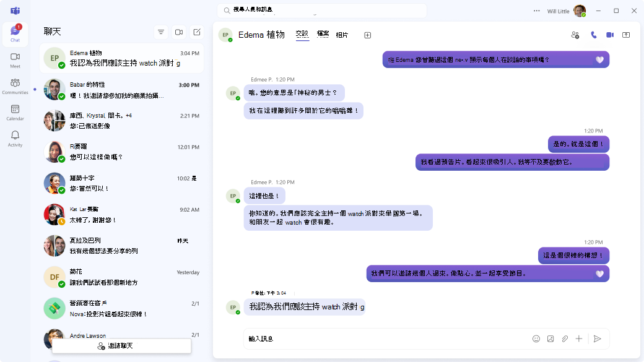Start an audio call with Edema

point(593,35)
